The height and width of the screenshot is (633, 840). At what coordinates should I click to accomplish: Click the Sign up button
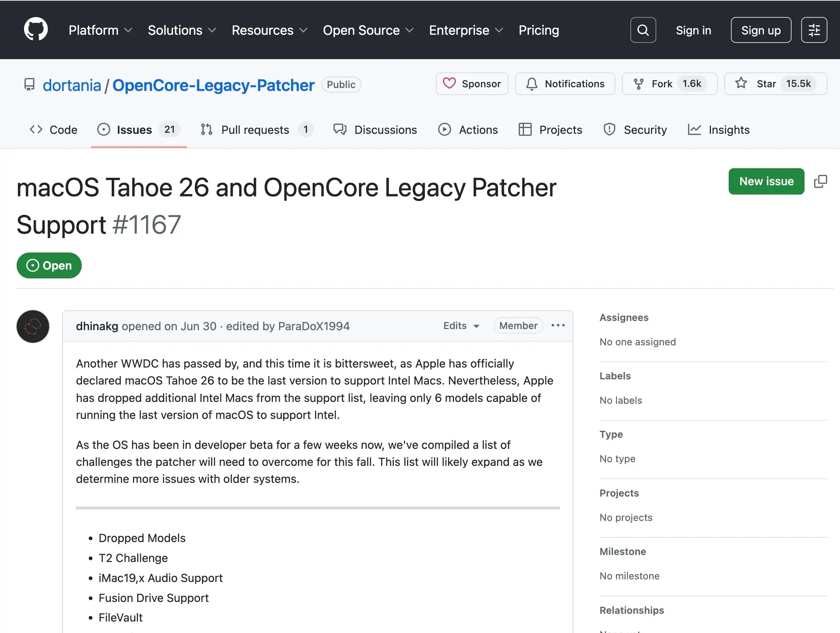[x=761, y=30]
